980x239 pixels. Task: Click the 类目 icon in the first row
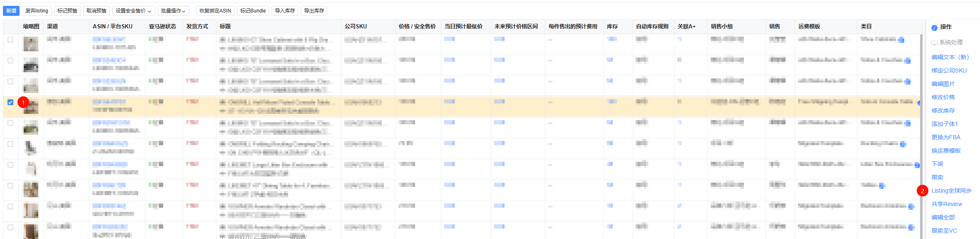coord(901,40)
